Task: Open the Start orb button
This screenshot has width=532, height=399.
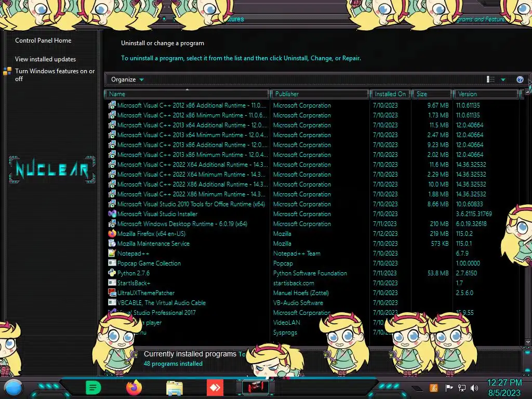Action: (x=14, y=389)
